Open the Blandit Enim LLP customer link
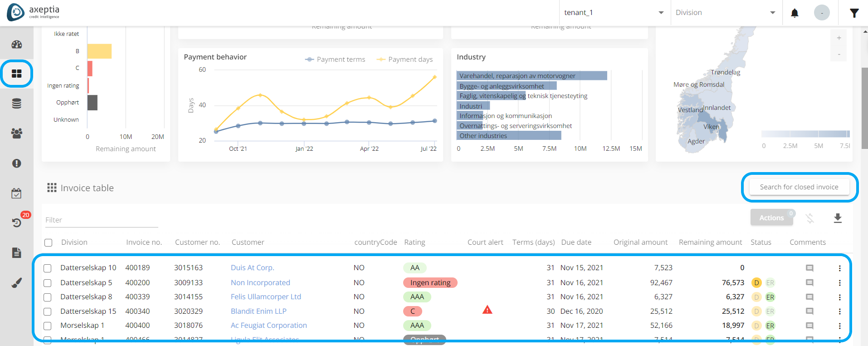This screenshot has width=868, height=346. tap(258, 311)
